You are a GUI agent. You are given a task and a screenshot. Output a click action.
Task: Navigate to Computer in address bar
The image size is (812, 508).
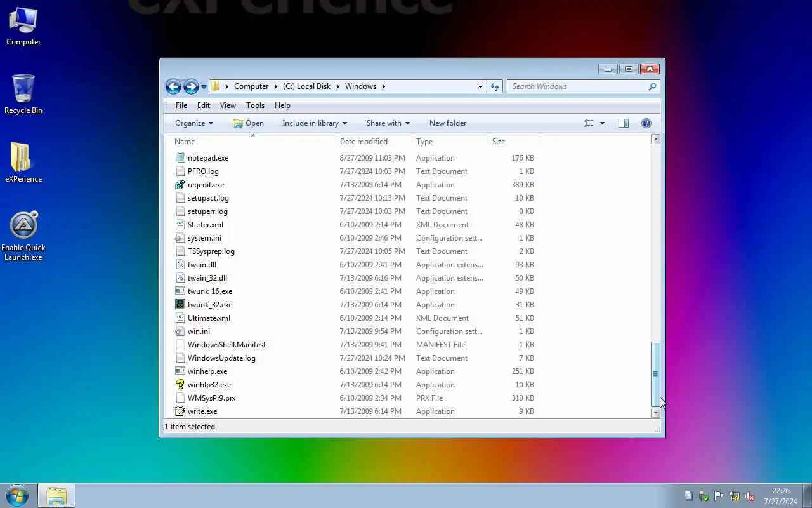click(x=251, y=86)
